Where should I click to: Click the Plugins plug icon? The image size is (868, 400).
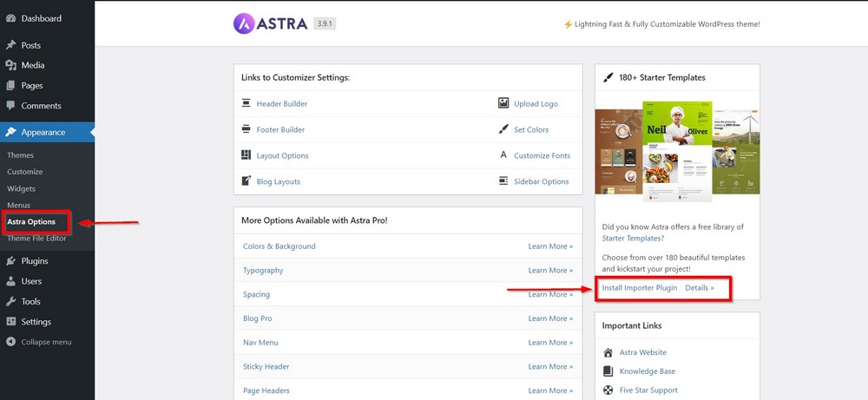pos(10,261)
